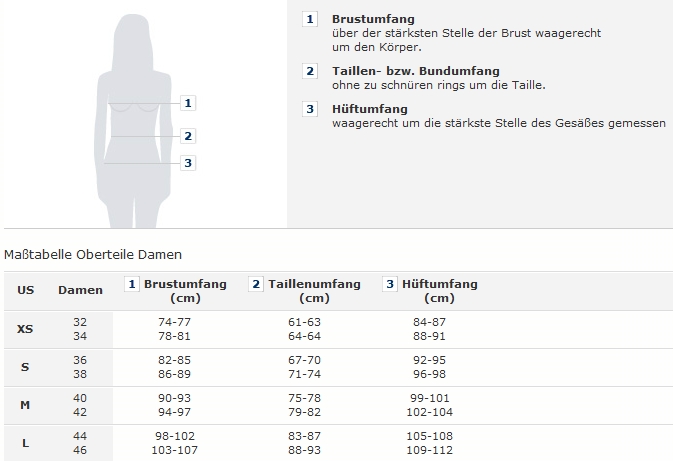This screenshot has width=673, height=461.
Task: Click the Damen column header
Action: tap(80, 290)
